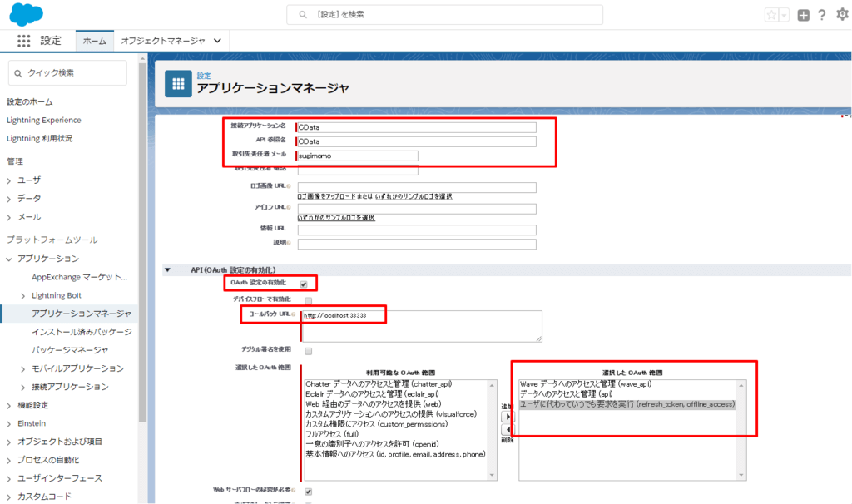The image size is (852, 504).
Task: Open パッケージマネージャ item
Action: click(70, 350)
